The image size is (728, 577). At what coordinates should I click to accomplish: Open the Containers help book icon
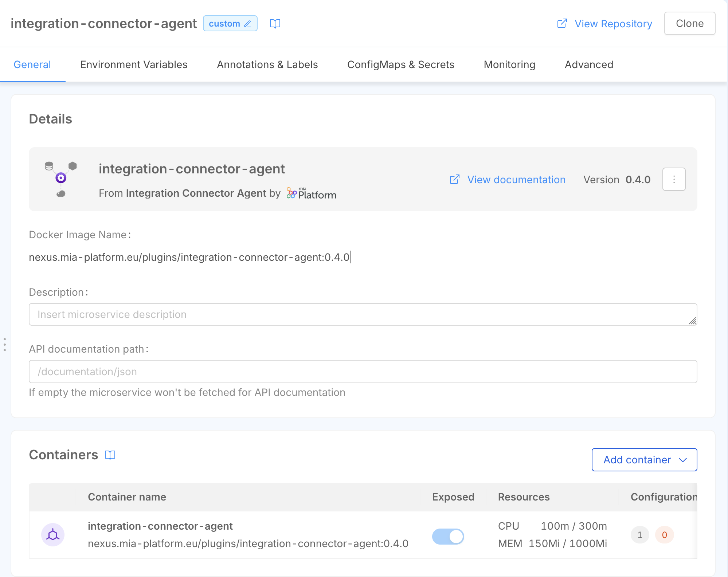pyautogui.click(x=110, y=455)
